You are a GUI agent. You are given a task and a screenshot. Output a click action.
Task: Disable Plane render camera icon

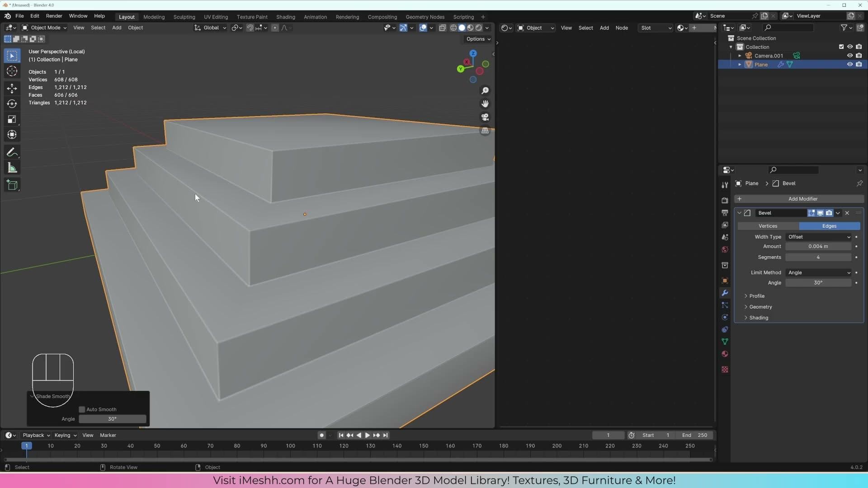[859, 65]
